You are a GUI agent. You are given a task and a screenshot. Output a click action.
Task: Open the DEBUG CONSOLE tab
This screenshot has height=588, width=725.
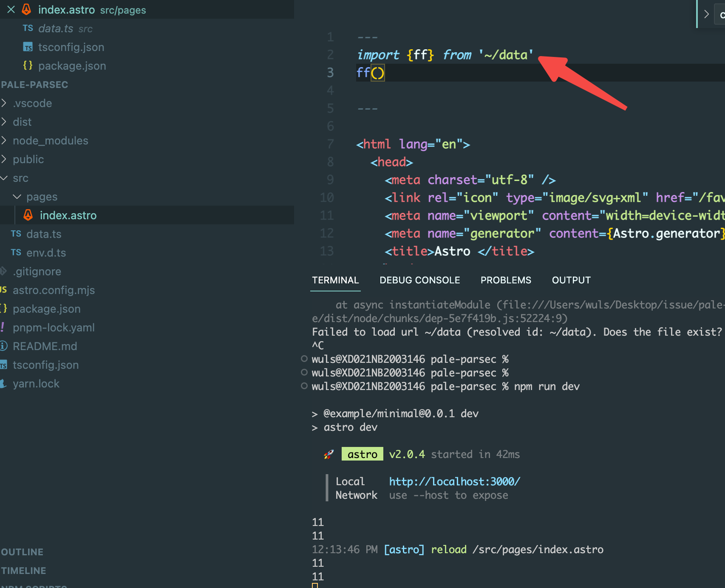tap(419, 280)
